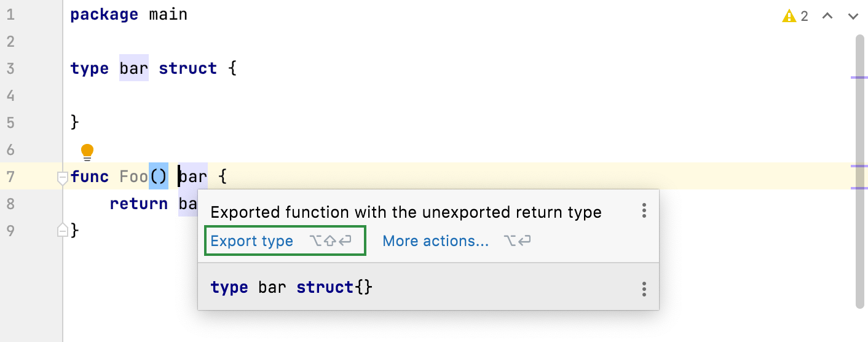
Task: Open inspection options three-dot menu
Action: coord(644,211)
